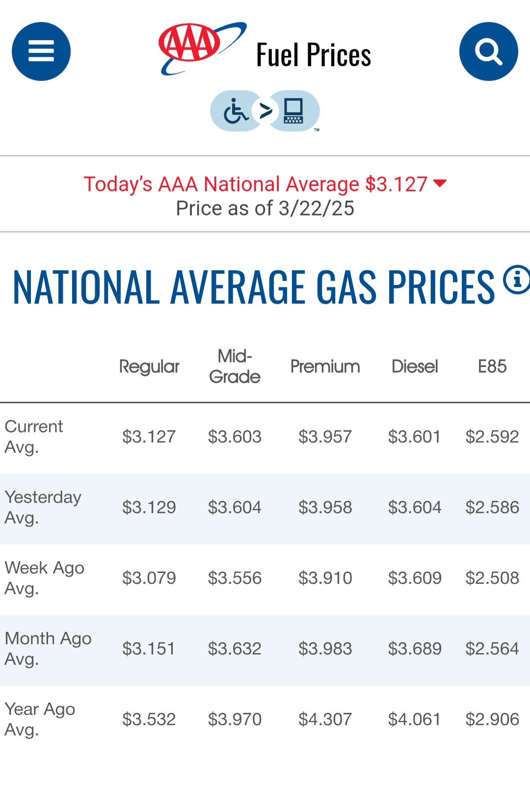Select the Mid-Grade column header
The width and height of the screenshot is (530, 812).
click(x=235, y=366)
